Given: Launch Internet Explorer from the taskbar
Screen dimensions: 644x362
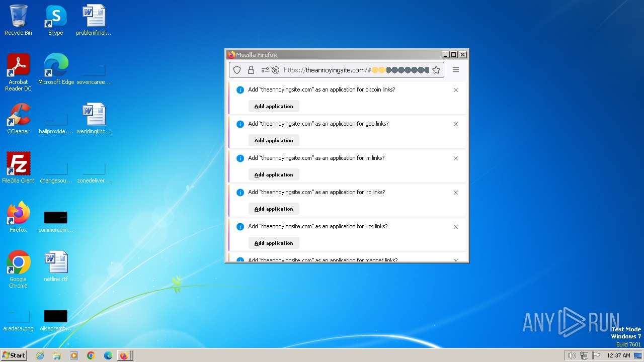Looking at the screenshot, I should pyautogui.click(x=40, y=355).
